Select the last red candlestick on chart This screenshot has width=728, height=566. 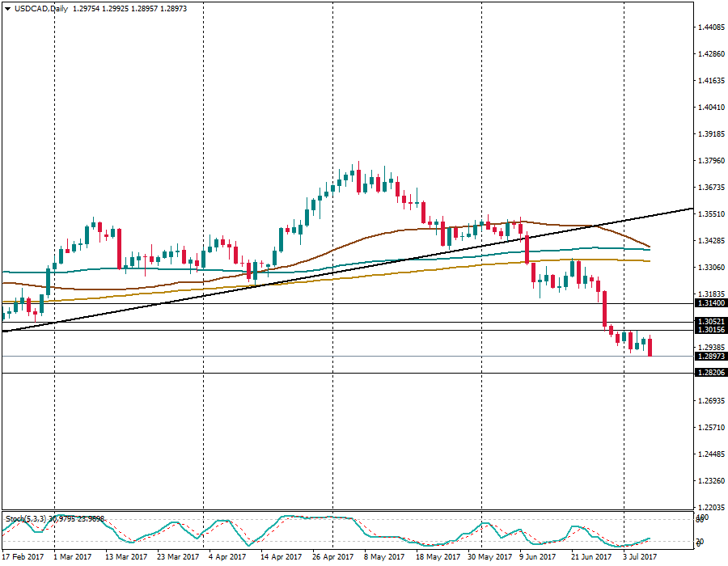coord(650,347)
